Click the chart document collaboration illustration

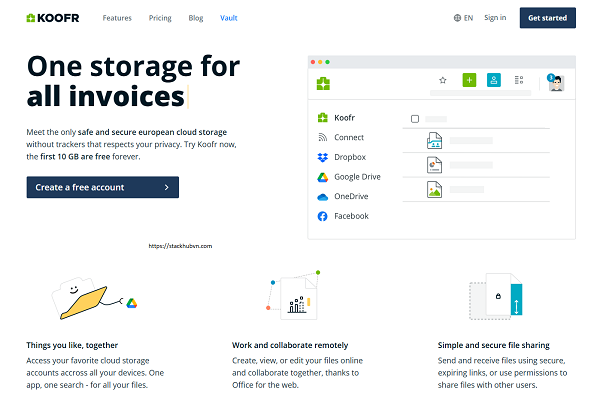point(293,296)
